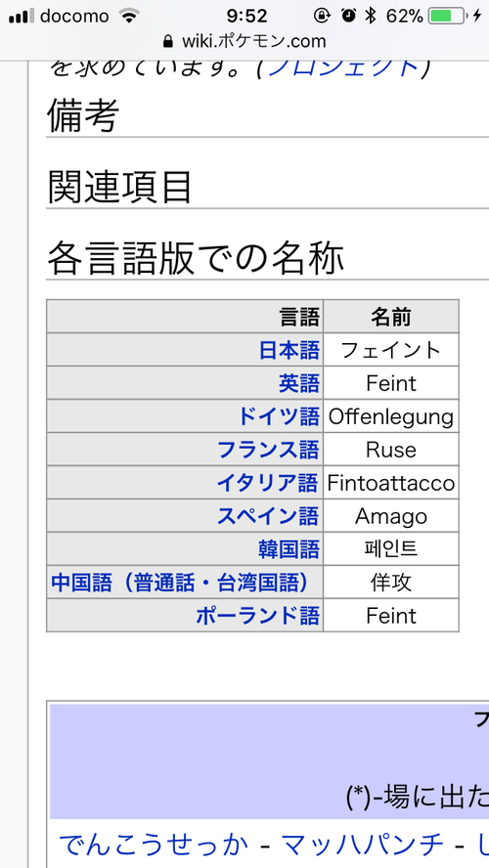Open the 英語 language link
Image resolution: width=489 pixels, height=868 pixels.
click(299, 383)
